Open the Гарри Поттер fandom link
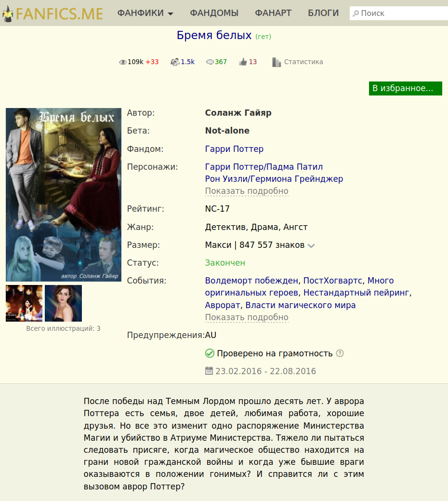 coord(234,149)
